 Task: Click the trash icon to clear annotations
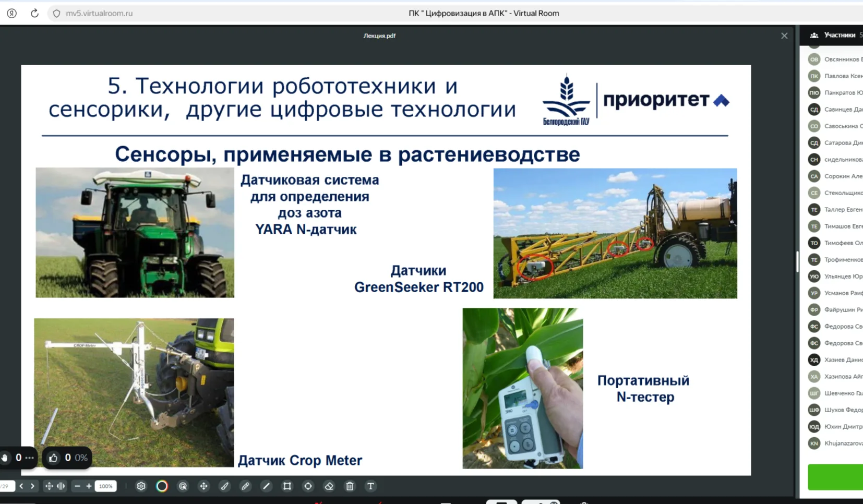point(350,486)
